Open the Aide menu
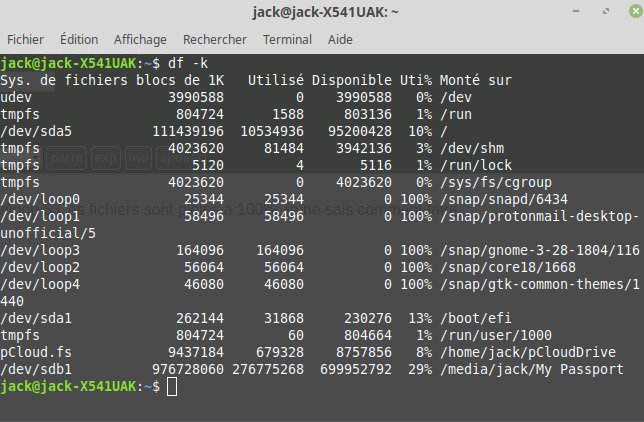Image resolution: width=644 pixels, height=422 pixels. click(340, 39)
